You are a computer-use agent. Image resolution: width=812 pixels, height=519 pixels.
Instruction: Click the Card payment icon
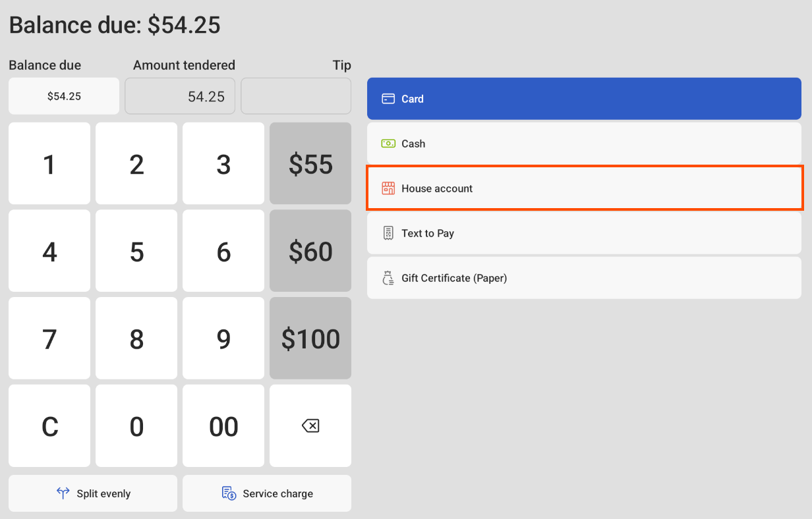click(x=388, y=98)
